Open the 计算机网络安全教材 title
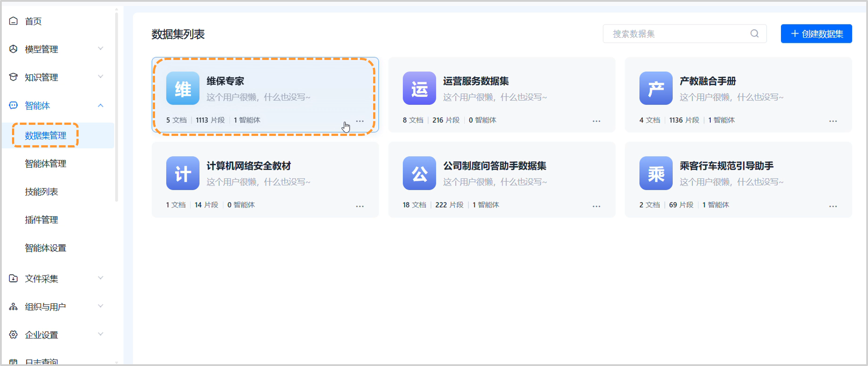The height and width of the screenshot is (366, 868). [248, 166]
